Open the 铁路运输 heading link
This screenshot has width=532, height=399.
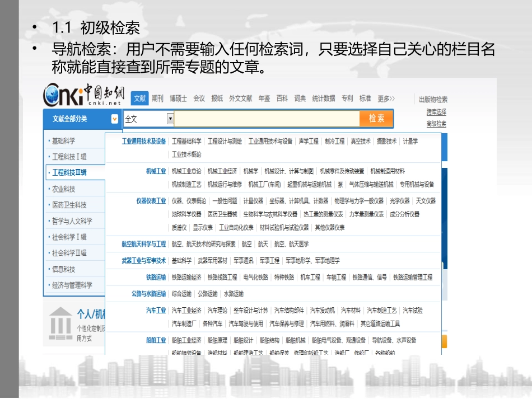(x=156, y=278)
